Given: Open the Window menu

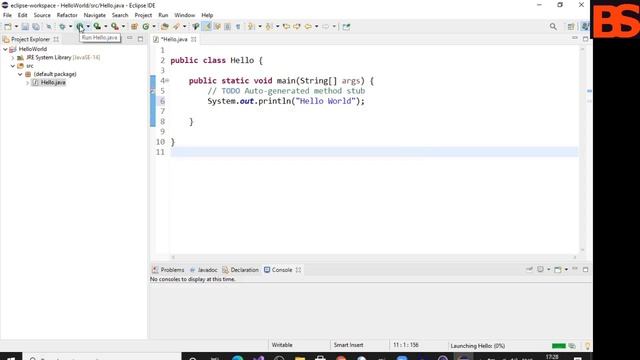Looking at the screenshot, I should click(184, 15).
